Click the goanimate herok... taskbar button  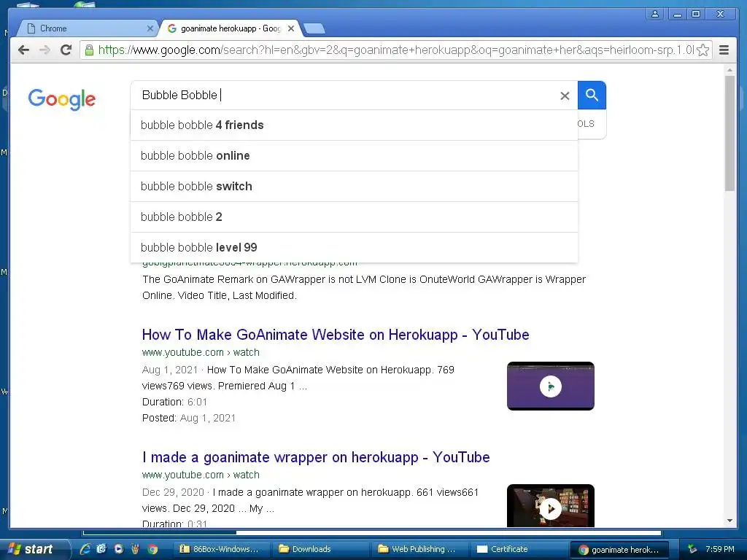pos(619,550)
